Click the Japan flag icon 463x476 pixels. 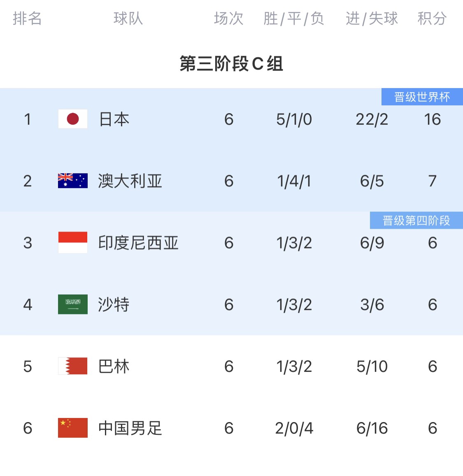tap(73, 119)
